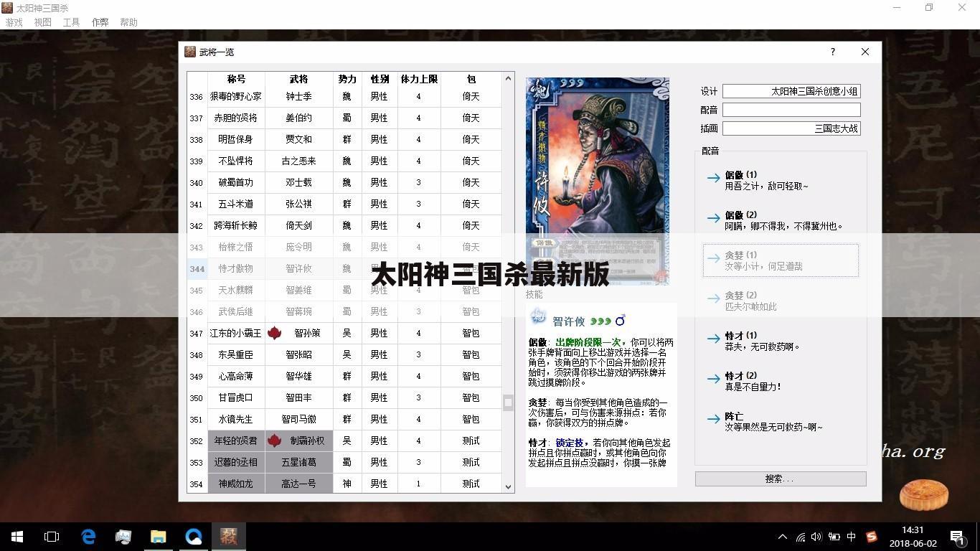Click into the empty 配音 field
This screenshot has width=980, height=551.
coord(791,110)
